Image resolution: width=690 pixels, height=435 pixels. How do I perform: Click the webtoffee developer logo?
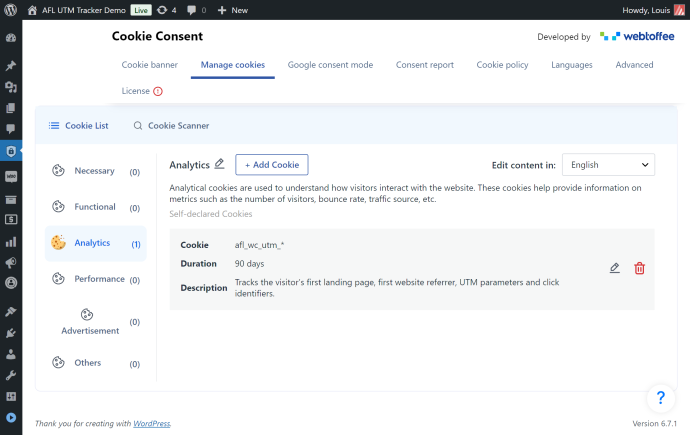(x=637, y=37)
